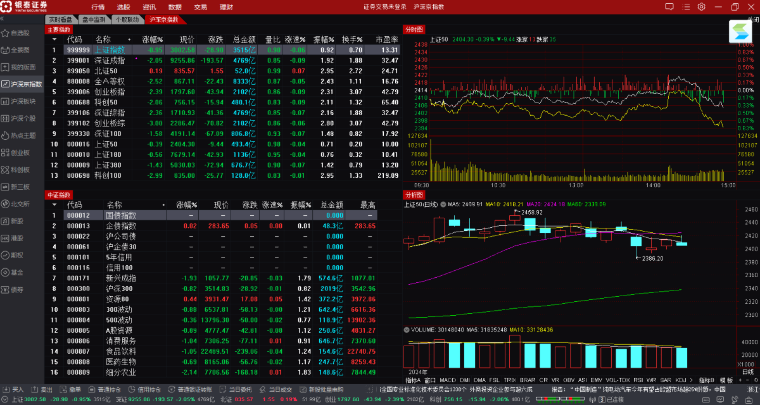Click the floating blue-green S icon
The width and height of the screenshot is (760, 405).
click(740, 31)
